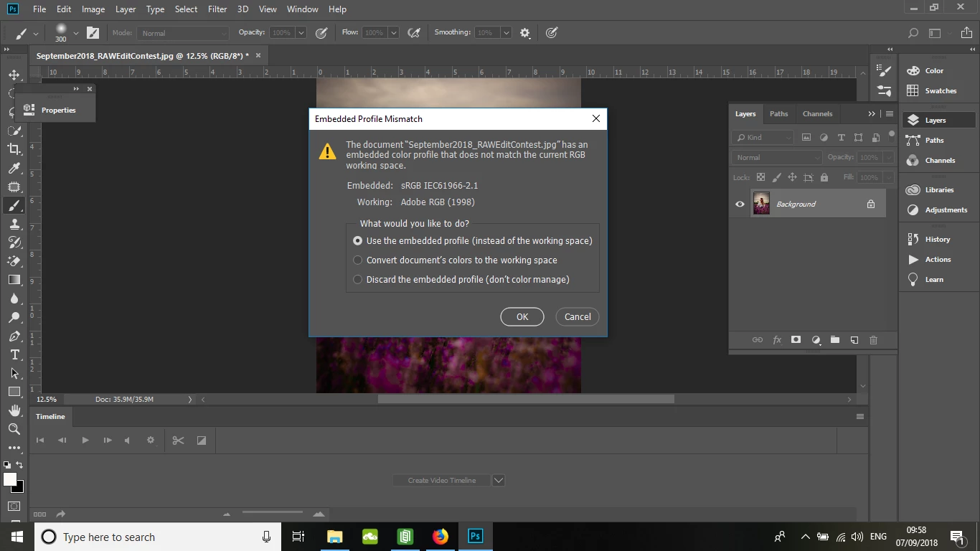The width and height of the screenshot is (980, 551).
Task: Open the layer blend mode Normal dropdown
Action: pos(776,158)
